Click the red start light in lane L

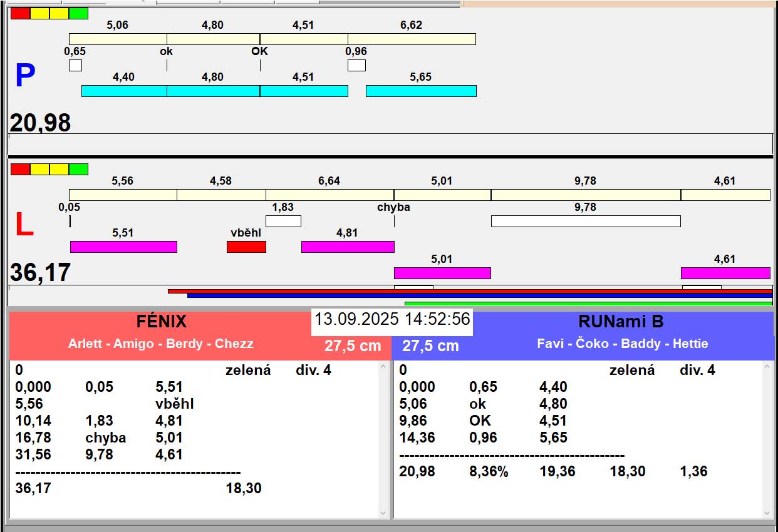(x=20, y=170)
